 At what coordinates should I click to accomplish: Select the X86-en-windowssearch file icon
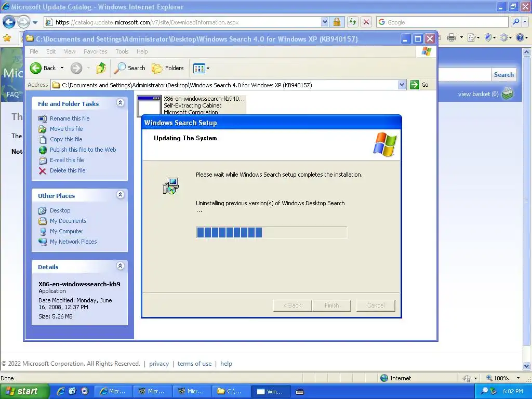pos(149,105)
